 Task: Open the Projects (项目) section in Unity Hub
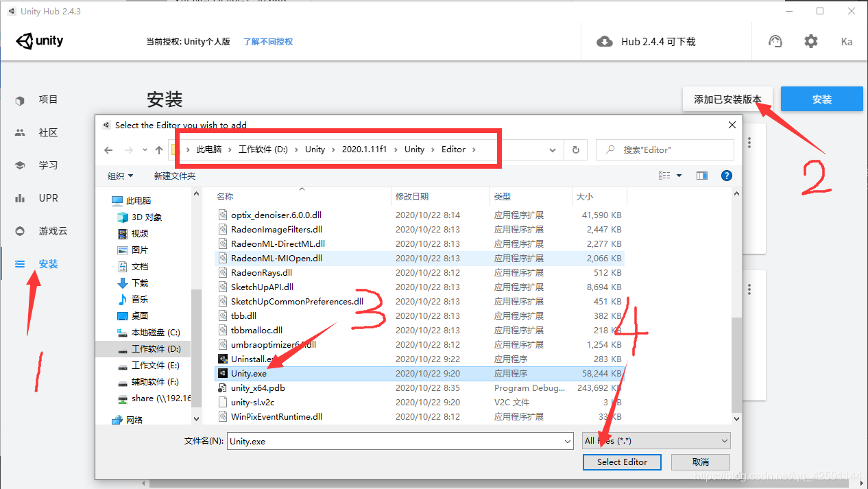pyautogui.click(x=38, y=99)
